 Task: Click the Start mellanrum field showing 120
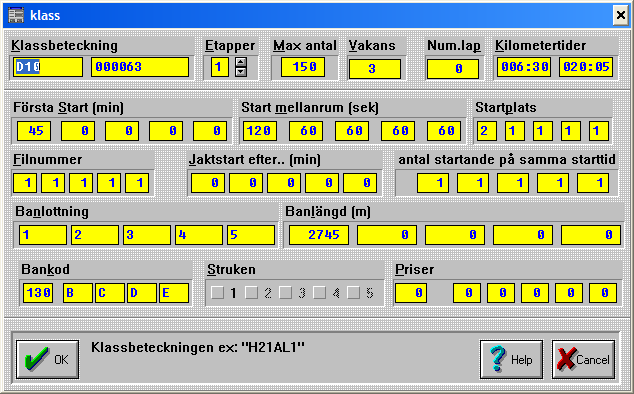click(260, 131)
